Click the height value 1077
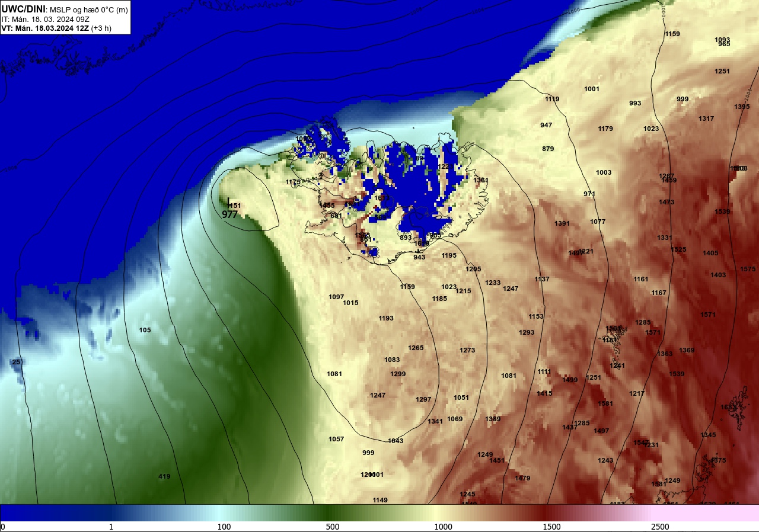 coord(598,222)
